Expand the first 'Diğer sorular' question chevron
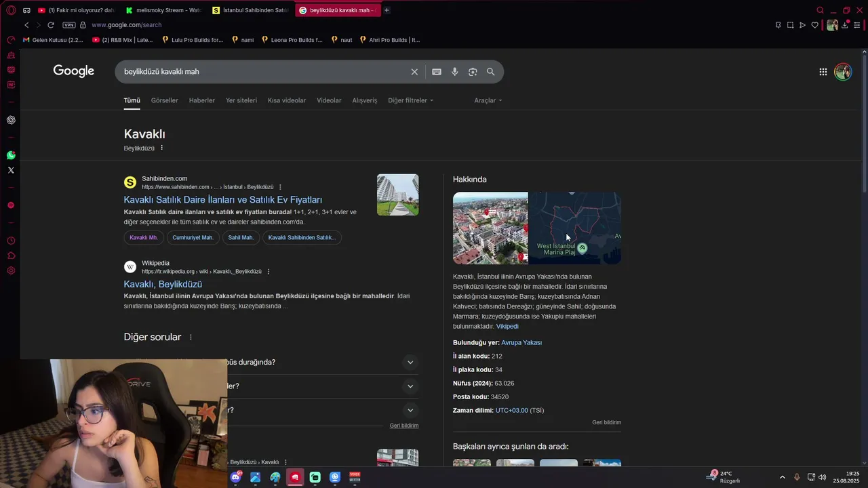Screen dimensions: 868x488 [410, 362]
